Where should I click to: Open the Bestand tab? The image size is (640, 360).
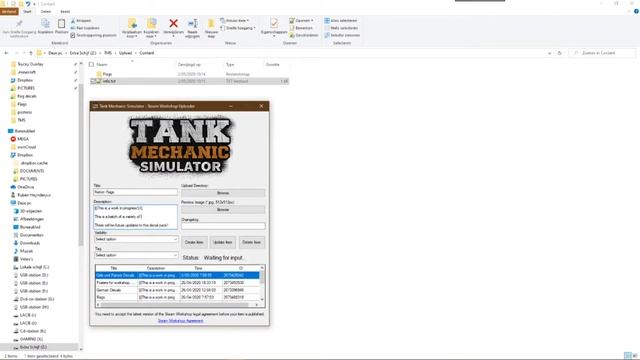(9, 11)
